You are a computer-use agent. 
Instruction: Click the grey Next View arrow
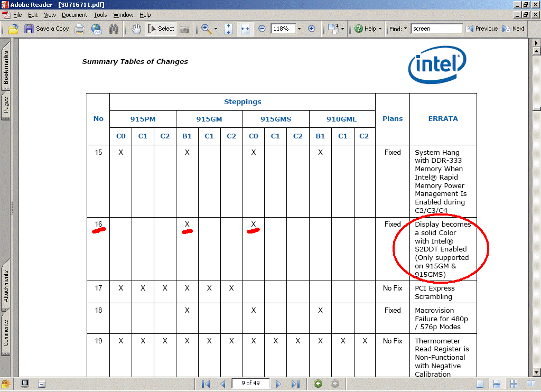click(x=334, y=384)
